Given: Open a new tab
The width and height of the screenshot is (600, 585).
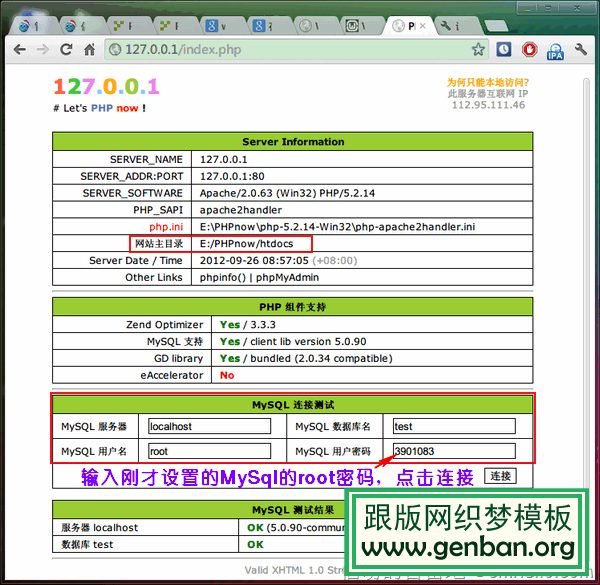Looking at the screenshot, I should pos(496,26).
